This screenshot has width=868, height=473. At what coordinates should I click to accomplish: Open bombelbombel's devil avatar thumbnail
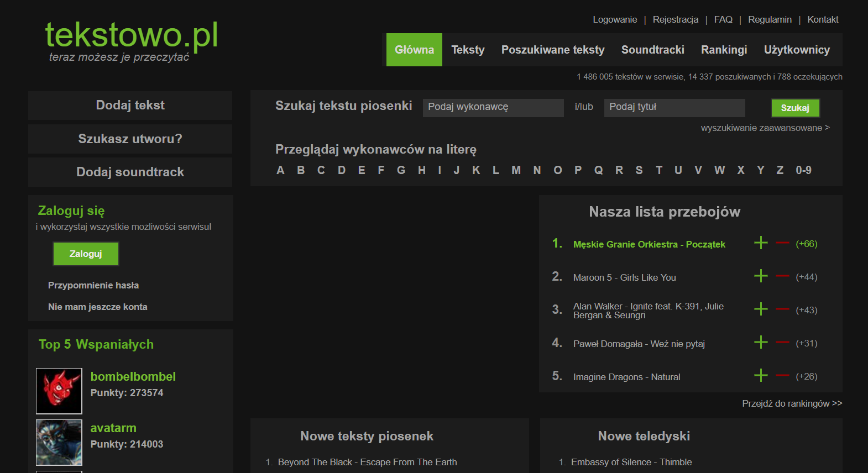point(59,391)
